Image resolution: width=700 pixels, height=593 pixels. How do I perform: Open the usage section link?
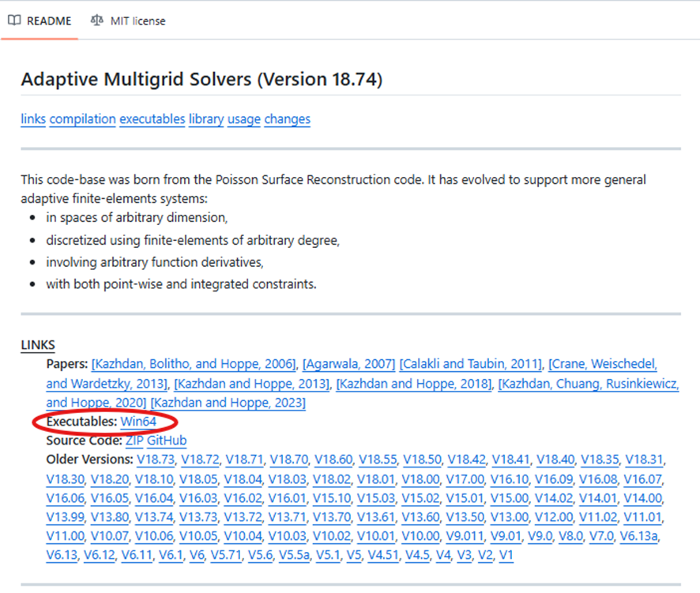tap(244, 119)
